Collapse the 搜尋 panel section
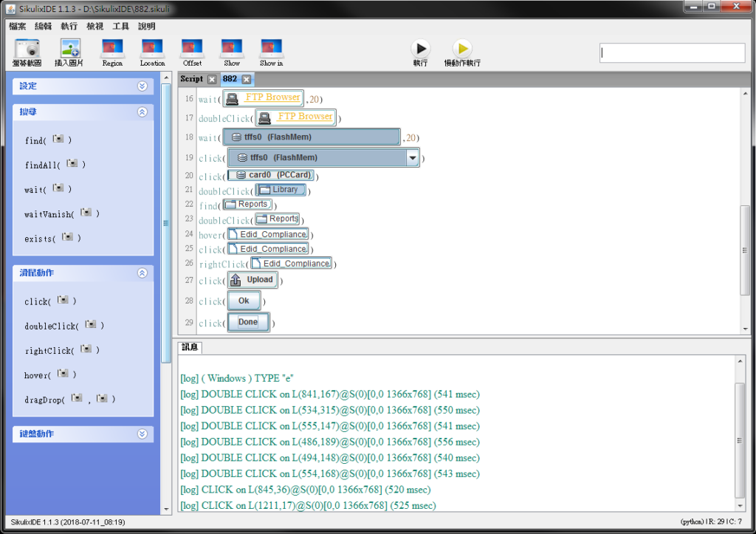Viewport: 756px width, 534px height. (x=142, y=112)
